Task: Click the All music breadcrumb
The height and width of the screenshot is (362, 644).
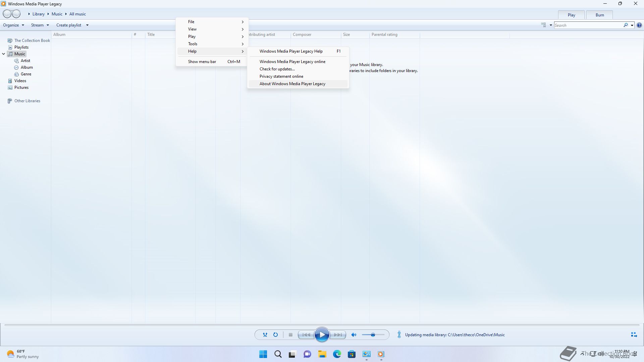Action: [77, 14]
